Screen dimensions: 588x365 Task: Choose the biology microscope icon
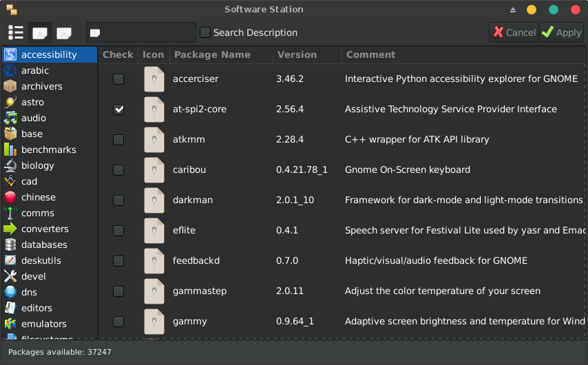(x=10, y=165)
